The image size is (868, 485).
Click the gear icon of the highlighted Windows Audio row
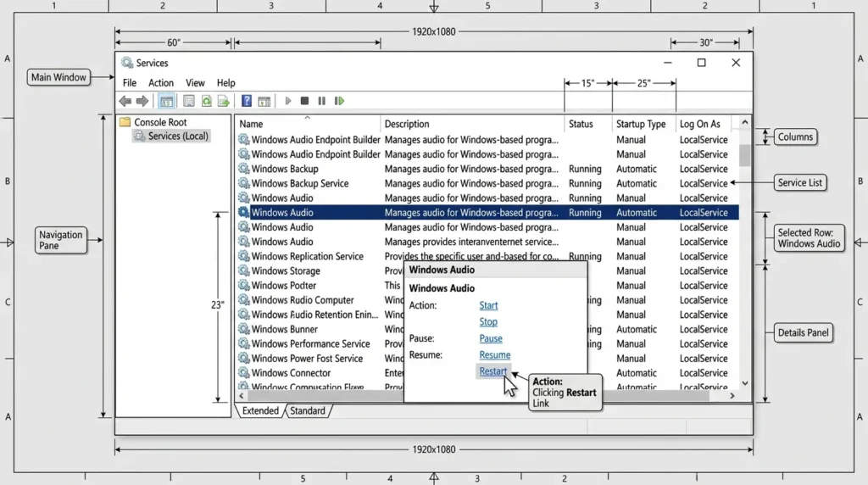point(243,212)
